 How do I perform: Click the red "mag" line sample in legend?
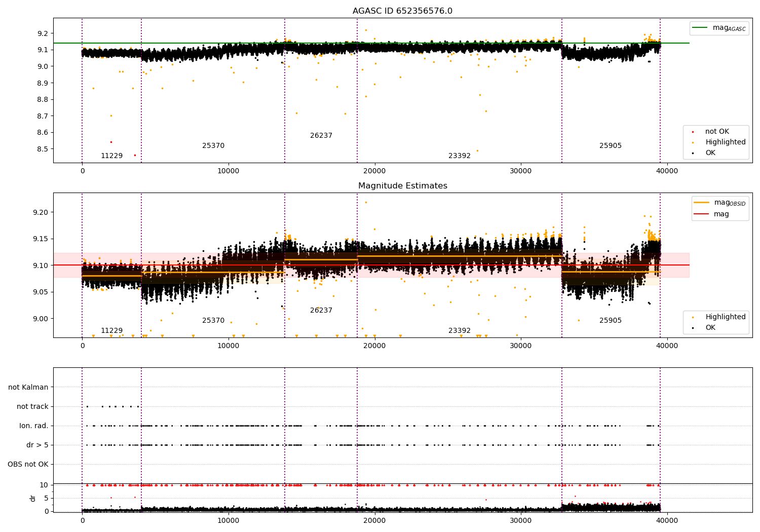point(702,214)
